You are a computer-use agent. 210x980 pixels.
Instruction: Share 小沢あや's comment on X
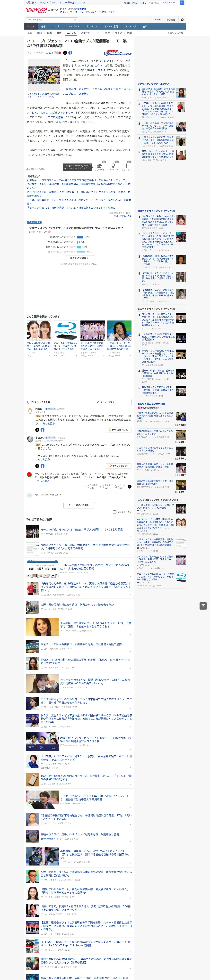[37, 466]
